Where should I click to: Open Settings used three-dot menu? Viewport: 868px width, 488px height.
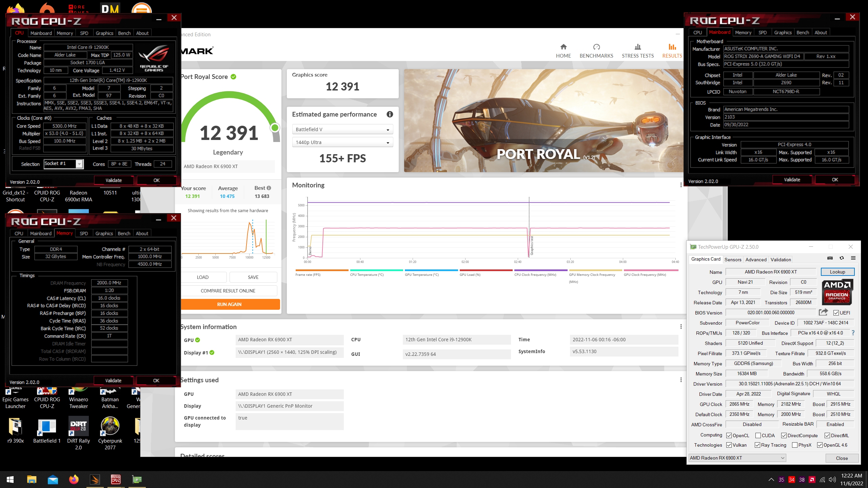(x=680, y=380)
